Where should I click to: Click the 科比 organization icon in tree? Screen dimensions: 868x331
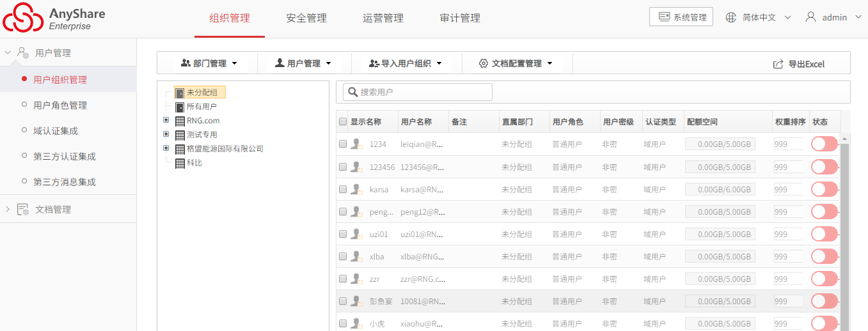[x=180, y=163]
